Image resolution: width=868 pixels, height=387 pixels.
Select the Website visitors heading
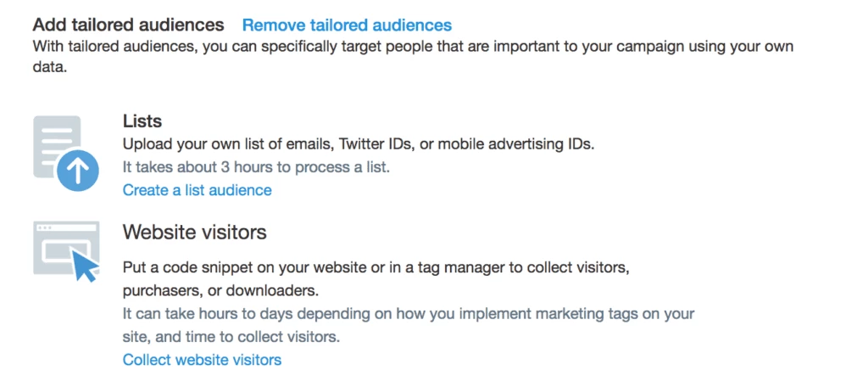194,233
